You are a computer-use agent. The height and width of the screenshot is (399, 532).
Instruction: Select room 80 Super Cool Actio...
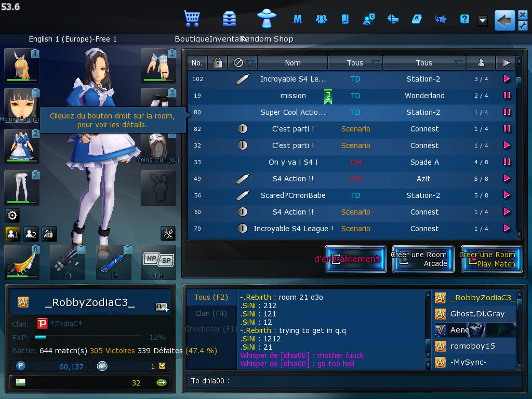352,112
